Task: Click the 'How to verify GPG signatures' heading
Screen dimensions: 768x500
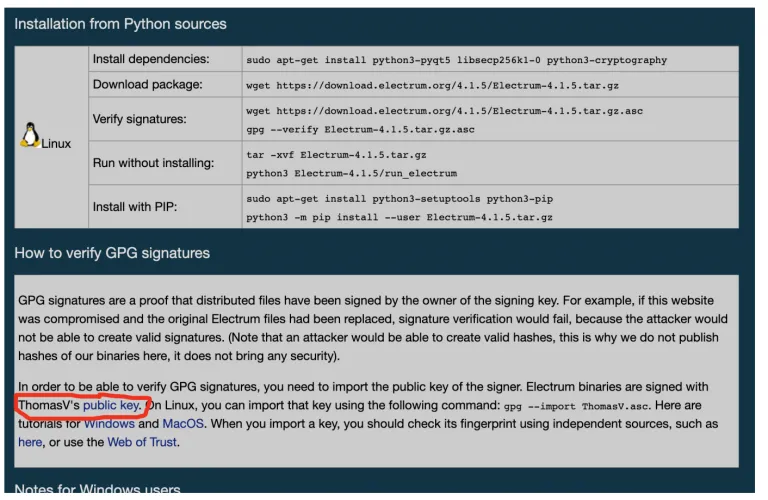Action: tap(112, 253)
